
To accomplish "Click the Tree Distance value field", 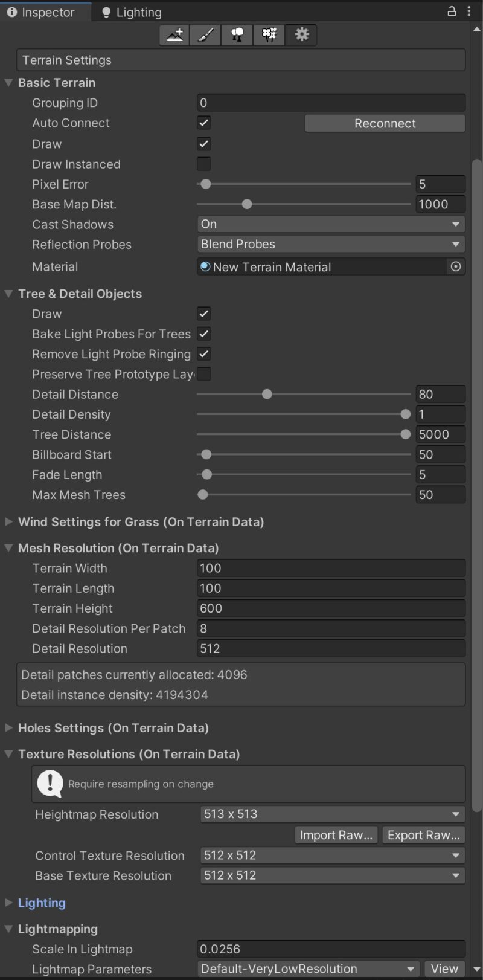I will pos(441,434).
